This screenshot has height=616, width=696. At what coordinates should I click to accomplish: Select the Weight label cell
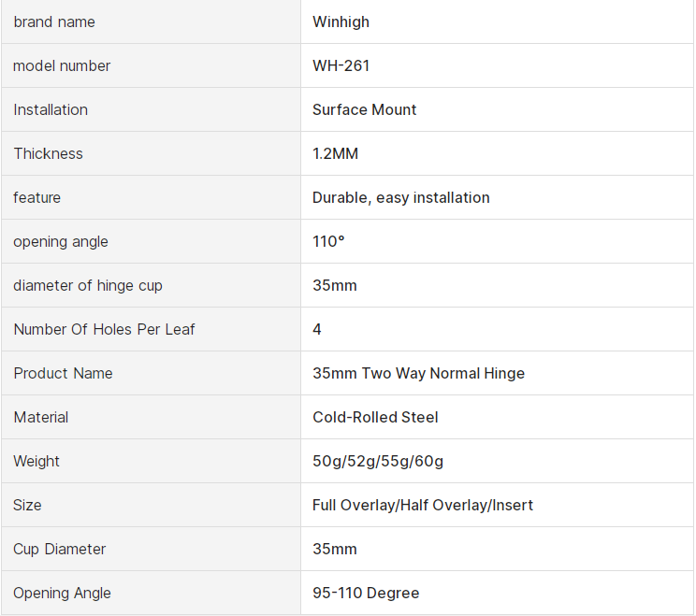tap(36, 461)
